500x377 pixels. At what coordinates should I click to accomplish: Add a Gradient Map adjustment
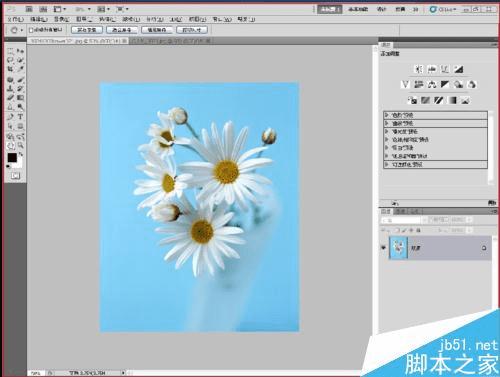pos(452,100)
